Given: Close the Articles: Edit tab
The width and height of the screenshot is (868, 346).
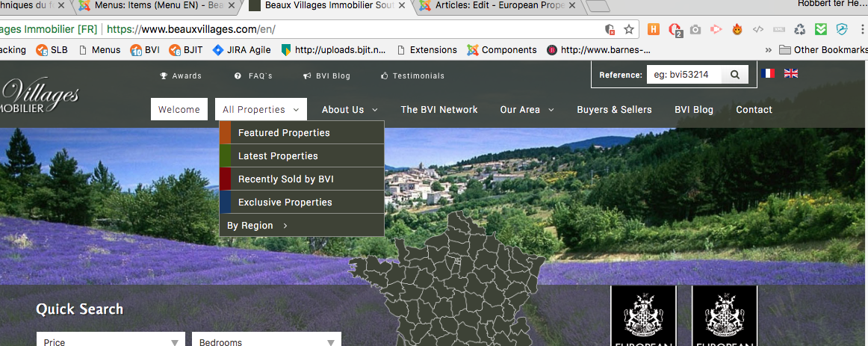Looking at the screenshot, I should (x=572, y=6).
